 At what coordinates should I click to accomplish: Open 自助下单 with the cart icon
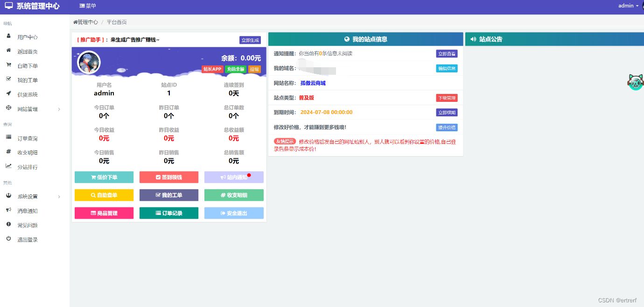9,65
